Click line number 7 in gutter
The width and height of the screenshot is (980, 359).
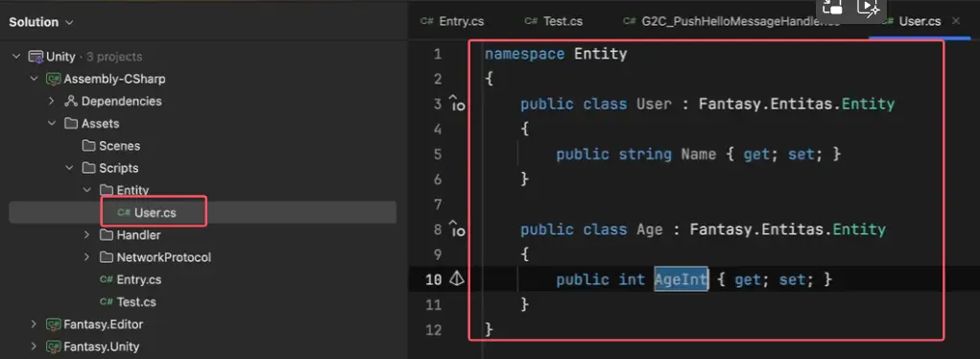(438, 204)
